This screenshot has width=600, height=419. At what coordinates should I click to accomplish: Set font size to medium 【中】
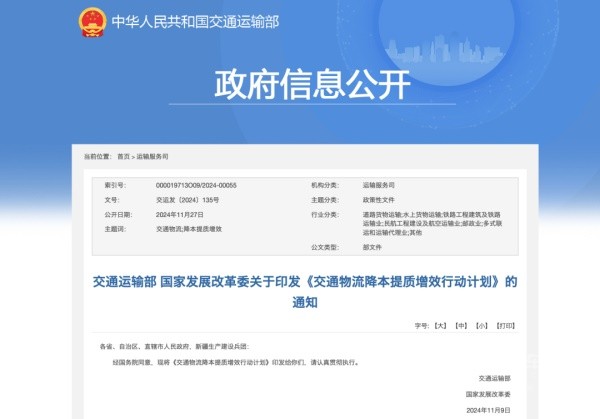[x=460, y=326]
